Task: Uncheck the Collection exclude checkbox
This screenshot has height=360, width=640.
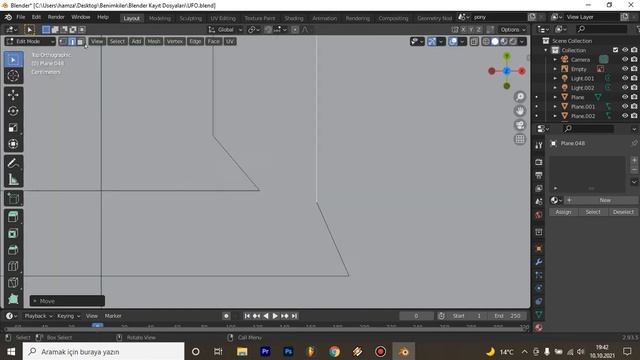Action: 616,50
